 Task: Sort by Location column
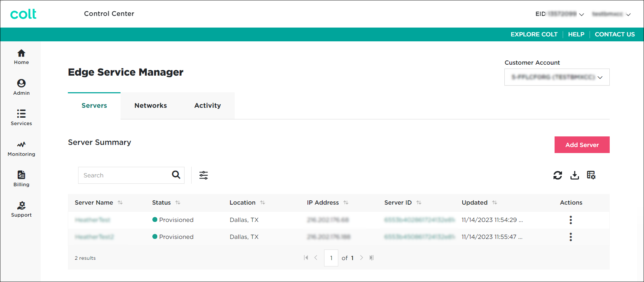pos(263,202)
